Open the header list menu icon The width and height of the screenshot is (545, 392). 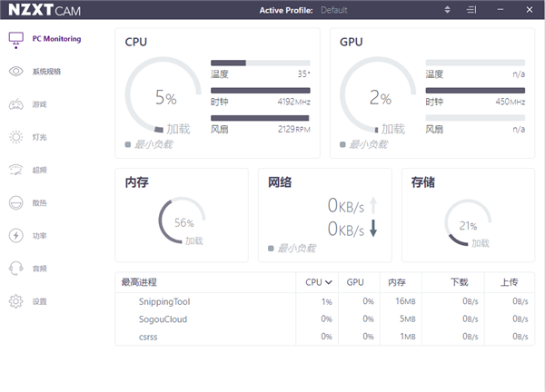point(471,10)
